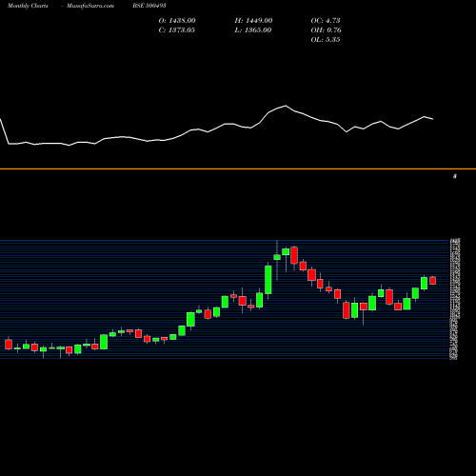Select the 'BSE 509493' symbol label
This screenshot has height=476, width=476.
149,6
